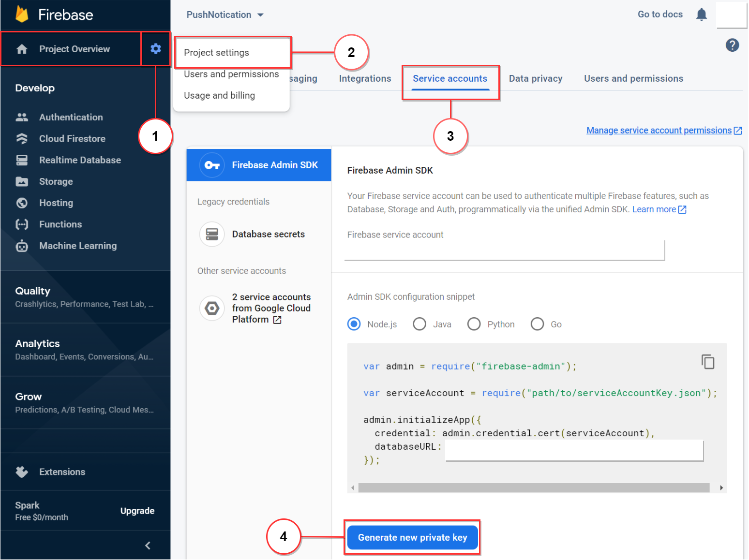The image size is (749, 560).
Task: Collapse the sidebar with the chevron arrow
Action: (148, 545)
